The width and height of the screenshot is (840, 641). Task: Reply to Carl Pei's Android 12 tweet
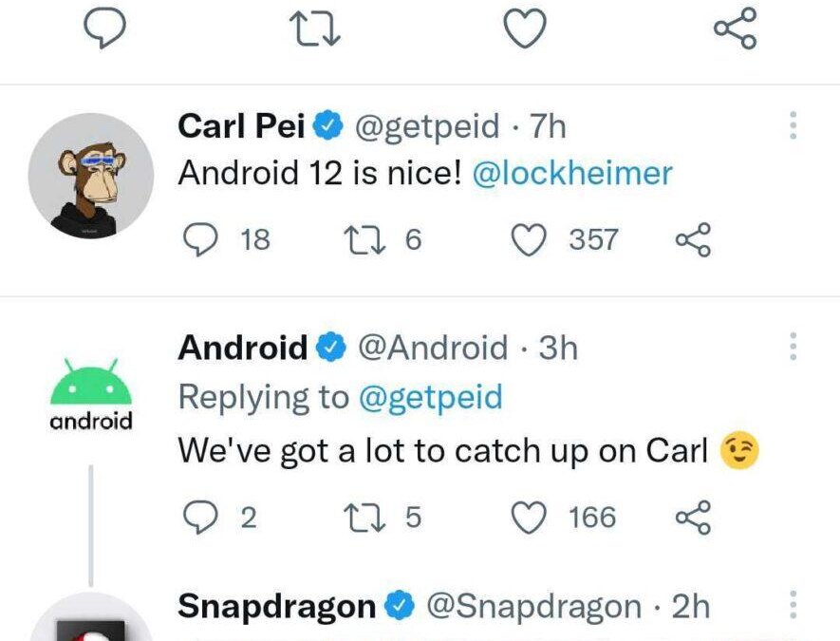[201, 239]
